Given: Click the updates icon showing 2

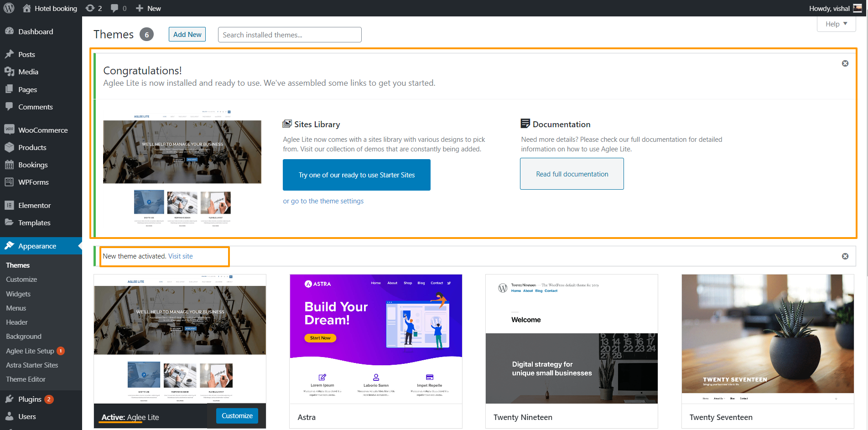Looking at the screenshot, I should tap(90, 8).
